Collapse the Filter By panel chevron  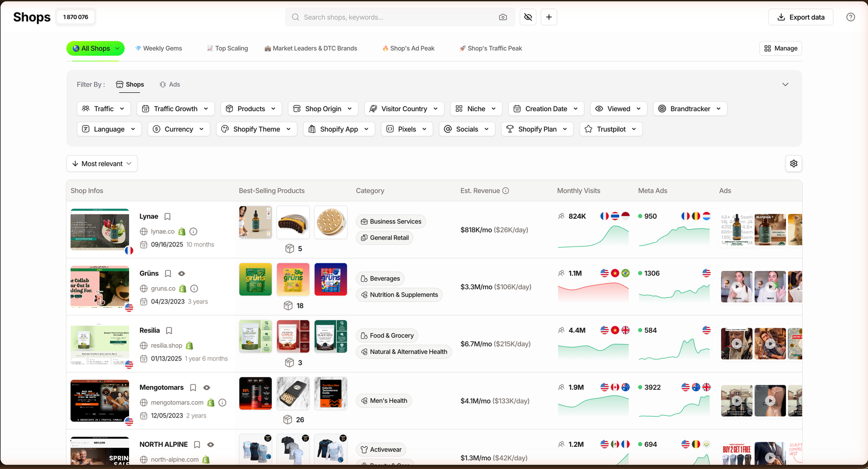click(785, 85)
